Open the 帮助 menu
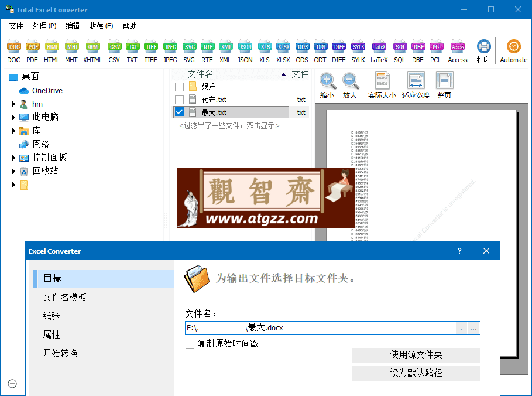 point(129,26)
